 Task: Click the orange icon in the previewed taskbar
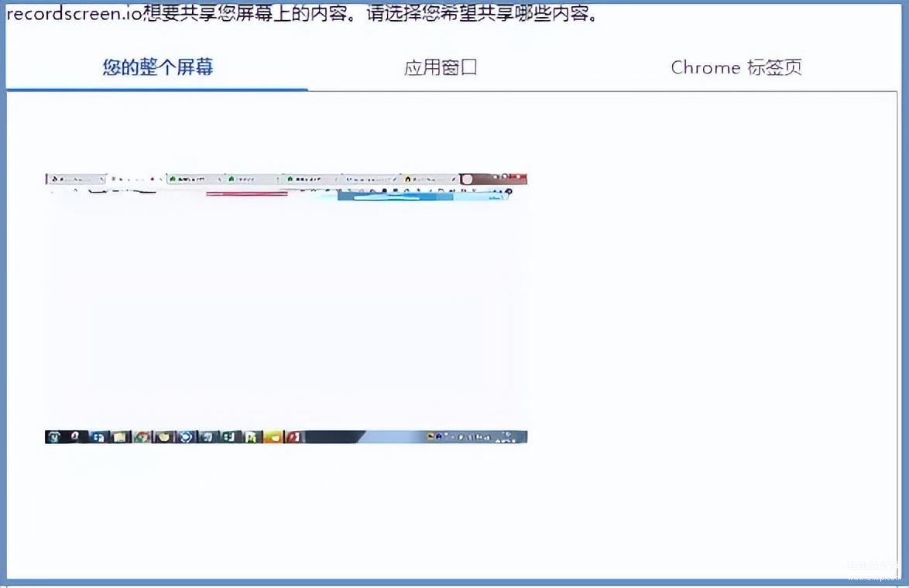(x=273, y=437)
